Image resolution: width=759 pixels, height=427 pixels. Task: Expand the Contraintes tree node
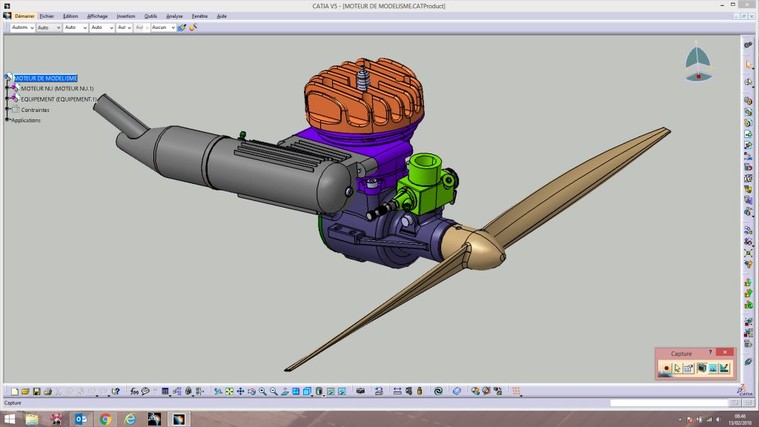pyautogui.click(x=8, y=110)
